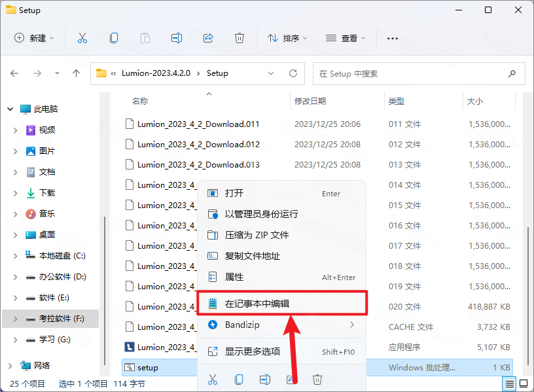The height and width of the screenshot is (392, 534).
Task: Switch to details view icon in status bar
Action: 510,384
